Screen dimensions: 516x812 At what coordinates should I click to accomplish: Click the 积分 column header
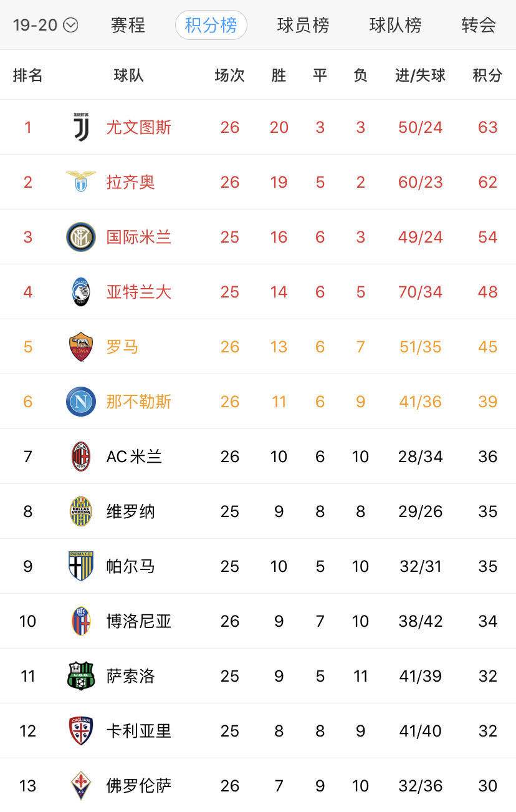[x=487, y=75]
